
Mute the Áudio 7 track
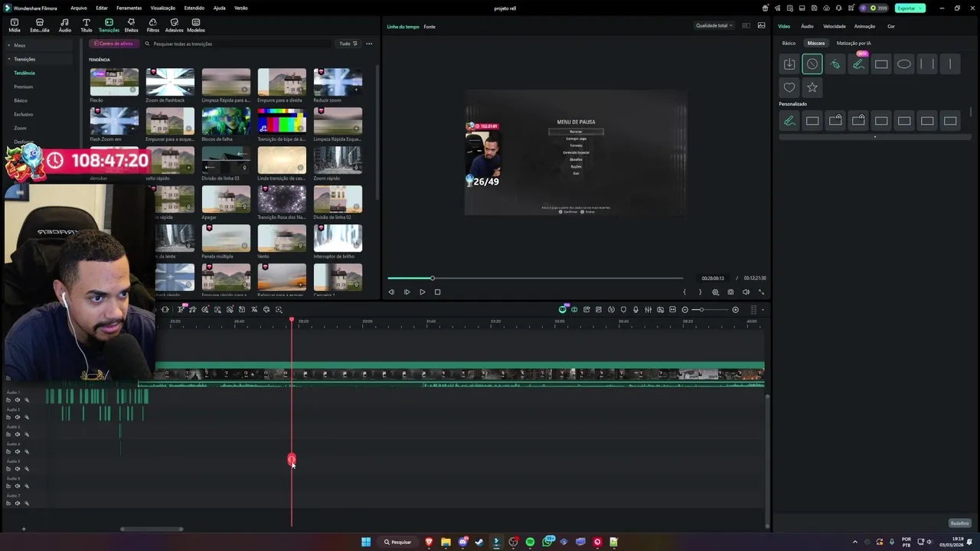(18, 503)
